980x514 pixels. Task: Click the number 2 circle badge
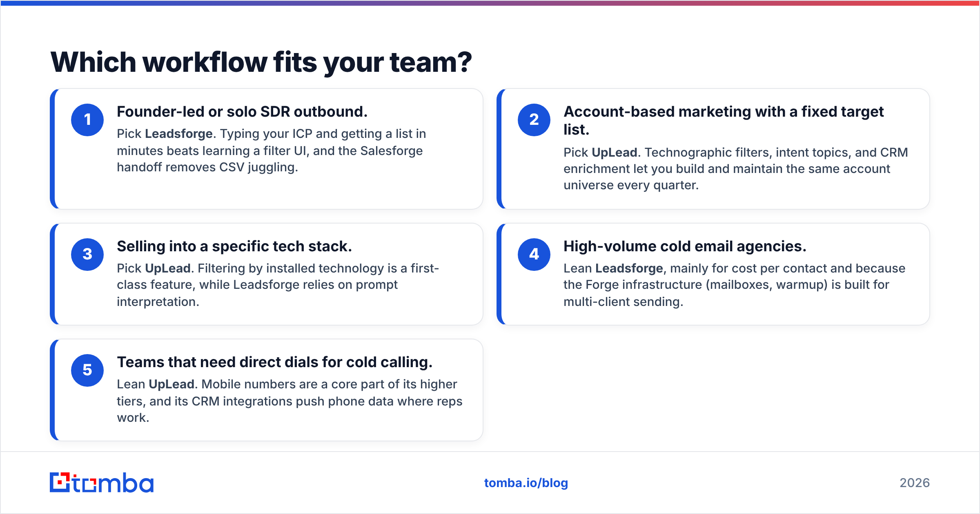534,120
